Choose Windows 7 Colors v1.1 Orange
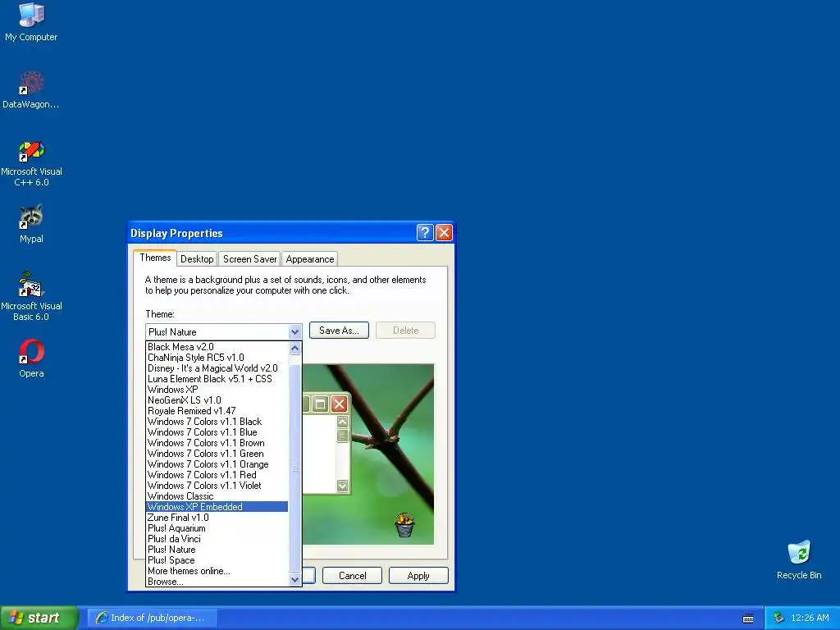Image resolution: width=840 pixels, height=630 pixels. tap(217, 464)
